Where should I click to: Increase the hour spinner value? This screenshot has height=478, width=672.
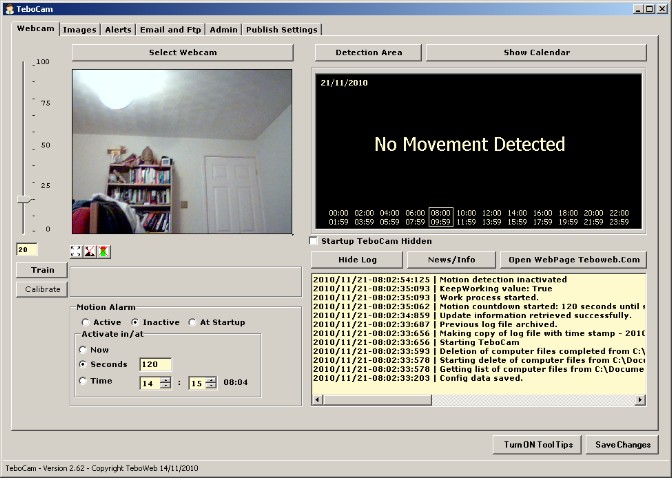(x=165, y=380)
